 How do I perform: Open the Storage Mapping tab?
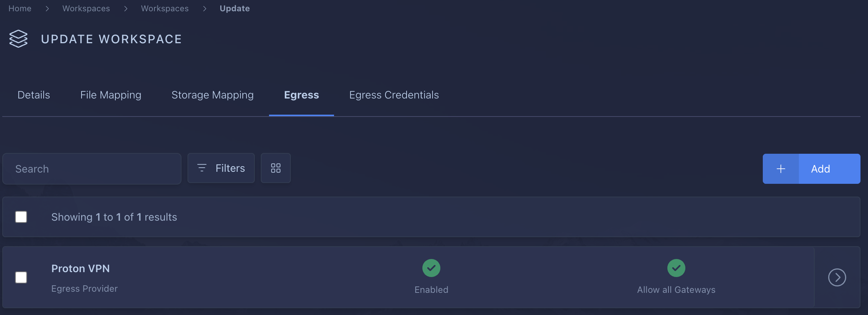click(x=212, y=95)
